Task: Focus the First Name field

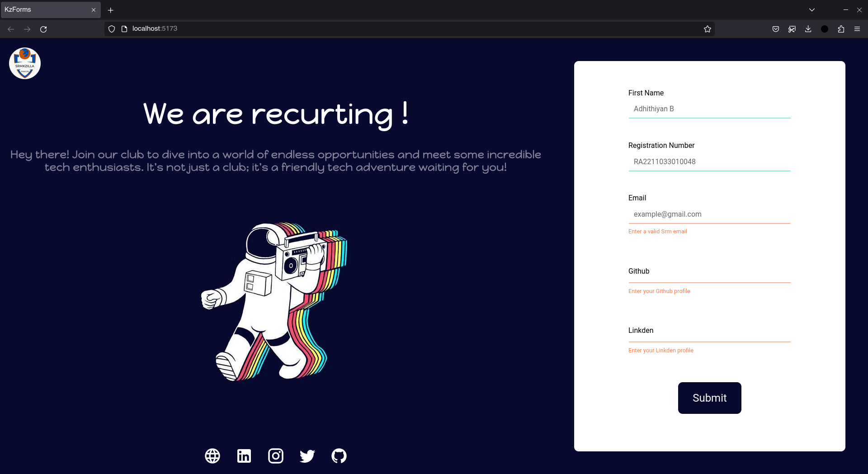Action: (x=710, y=109)
